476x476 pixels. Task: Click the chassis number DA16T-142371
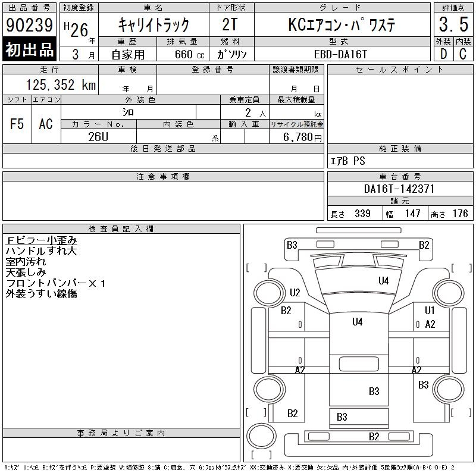pyautogui.click(x=399, y=189)
